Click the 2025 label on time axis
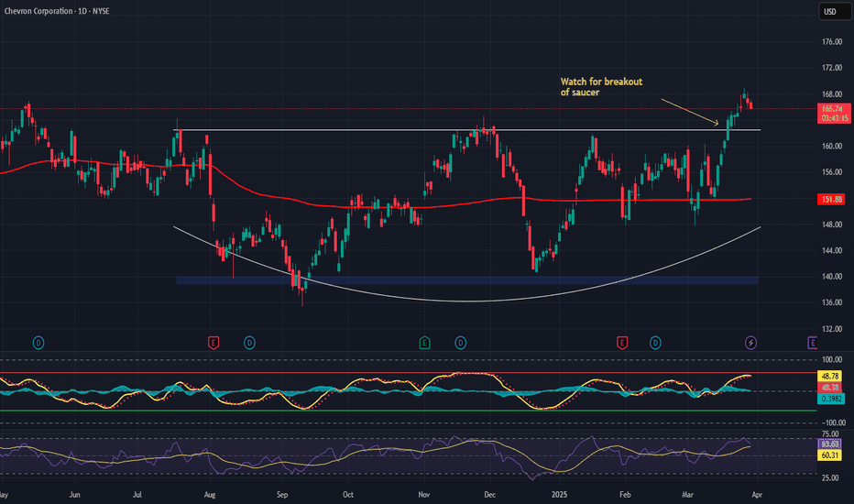The image size is (854, 504). tap(559, 495)
